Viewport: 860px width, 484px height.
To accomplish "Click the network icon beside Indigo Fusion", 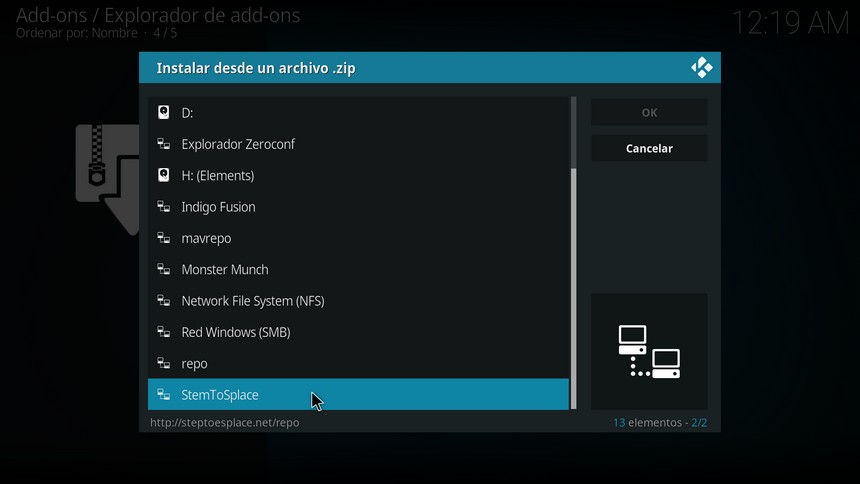I will coord(163,206).
